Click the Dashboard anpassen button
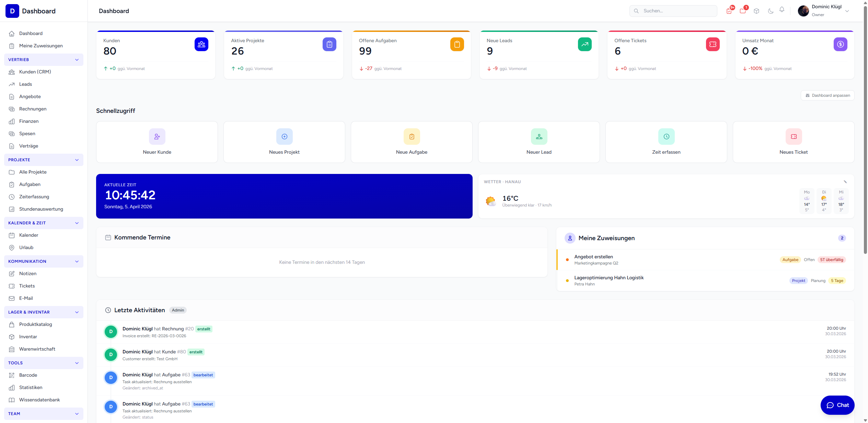The height and width of the screenshot is (423, 868). click(x=828, y=95)
